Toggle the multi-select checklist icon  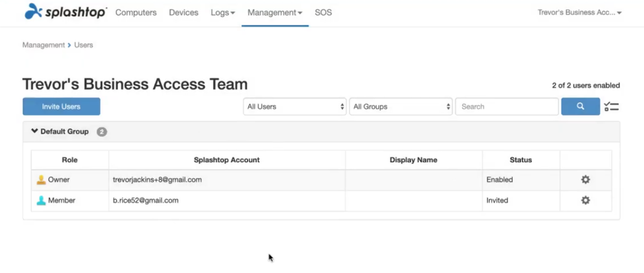611,106
